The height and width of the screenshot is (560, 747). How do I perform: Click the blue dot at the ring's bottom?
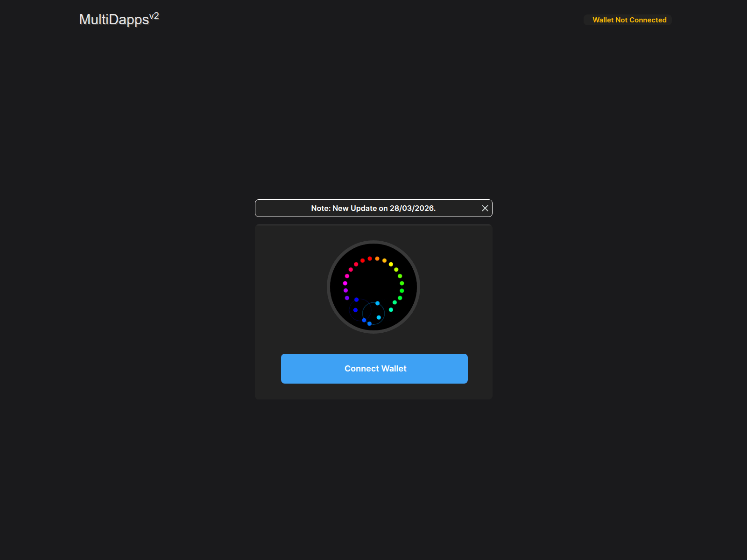369,324
